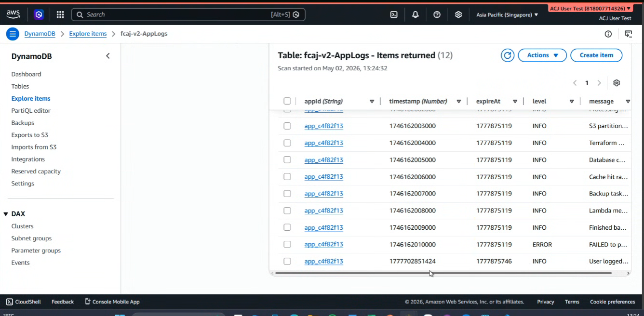Open the notifications bell
This screenshot has width=644, height=316.
[x=415, y=14]
